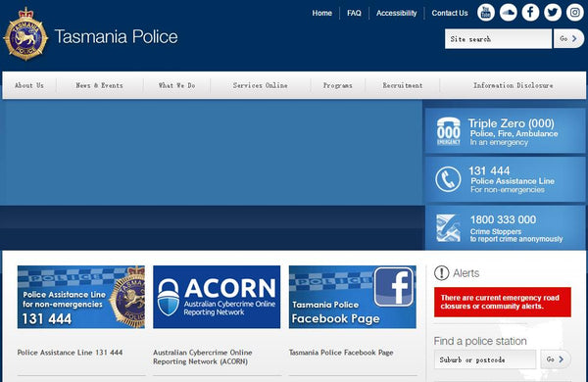Click the 1800 333 000 Crime Stoppers text
588x382 pixels.
click(x=516, y=228)
